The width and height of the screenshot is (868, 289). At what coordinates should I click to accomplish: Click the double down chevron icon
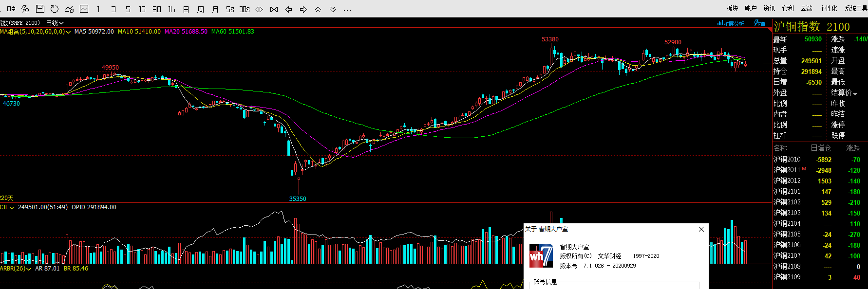click(333, 9)
